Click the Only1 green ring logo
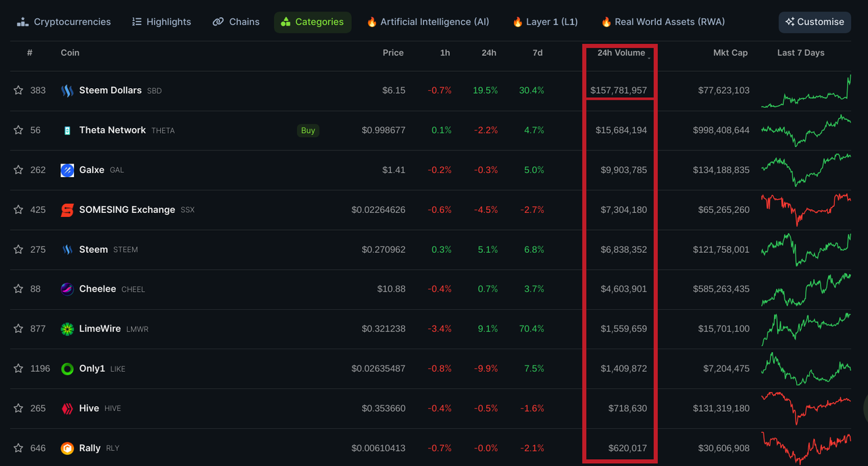Screen dimensions: 868x466 [x=67, y=369]
